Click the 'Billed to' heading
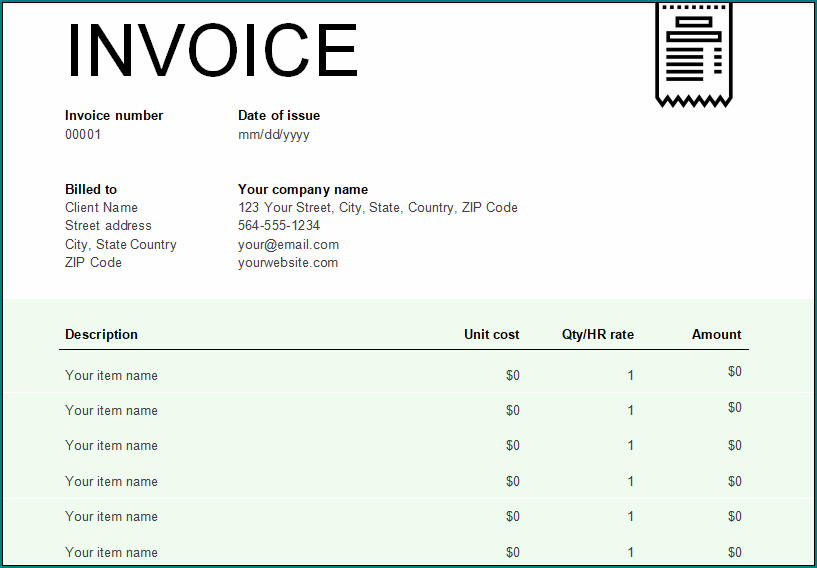This screenshot has height=568, width=817. coord(91,189)
